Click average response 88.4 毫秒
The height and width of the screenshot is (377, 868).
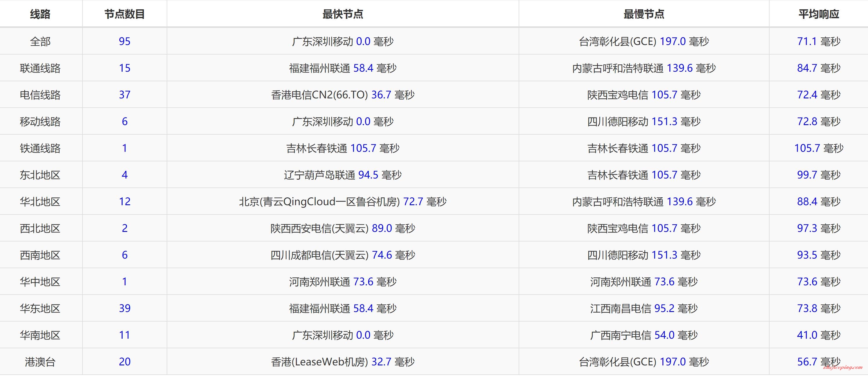pyautogui.click(x=819, y=202)
